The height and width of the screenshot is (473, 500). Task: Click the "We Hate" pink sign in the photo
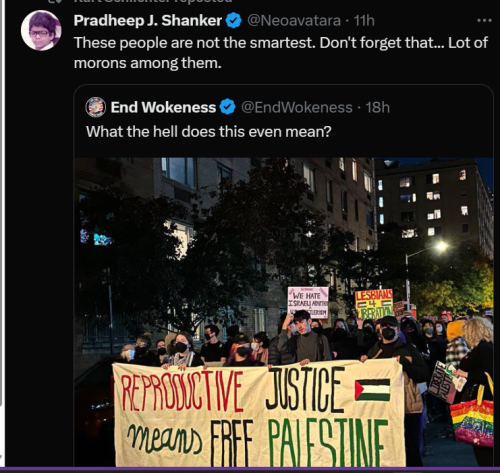pos(308,302)
